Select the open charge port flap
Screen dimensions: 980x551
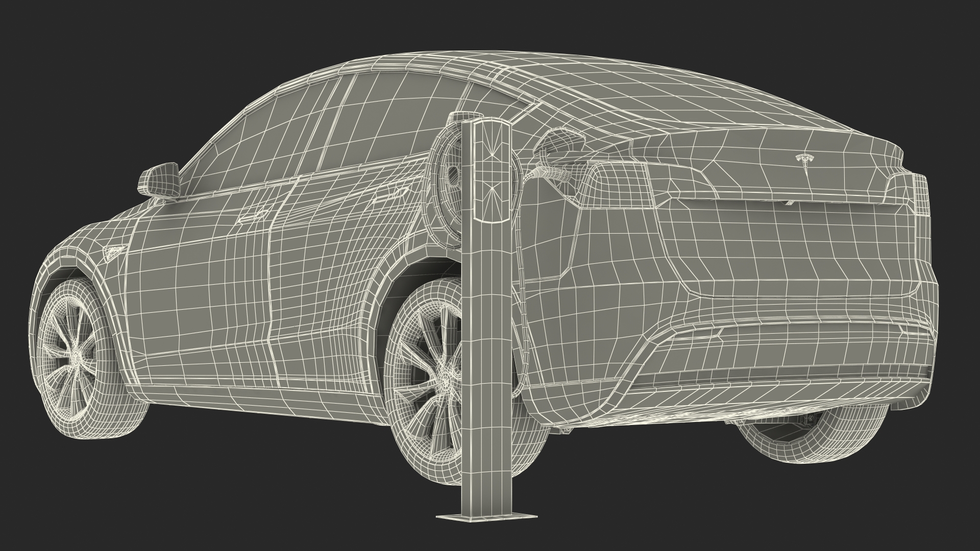click(560, 142)
